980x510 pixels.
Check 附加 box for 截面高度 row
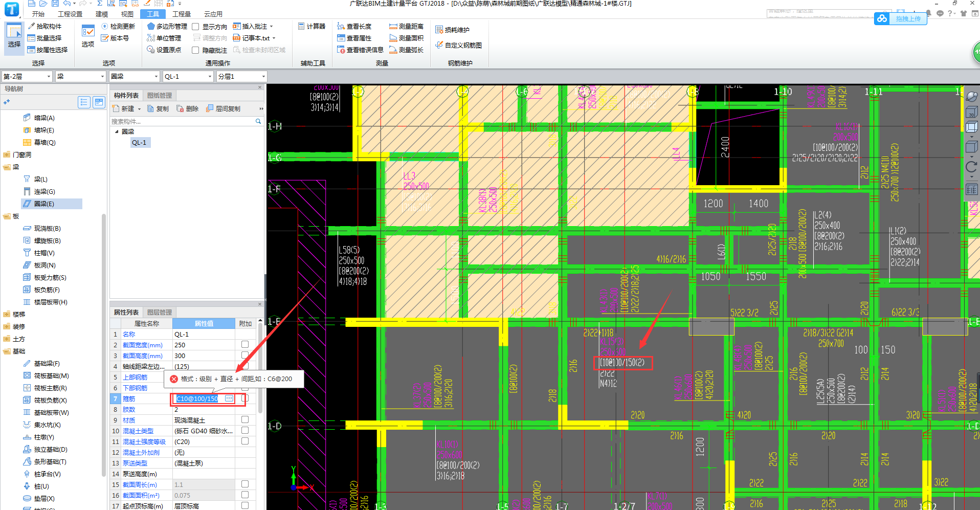pyautogui.click(x=245, y=356)
